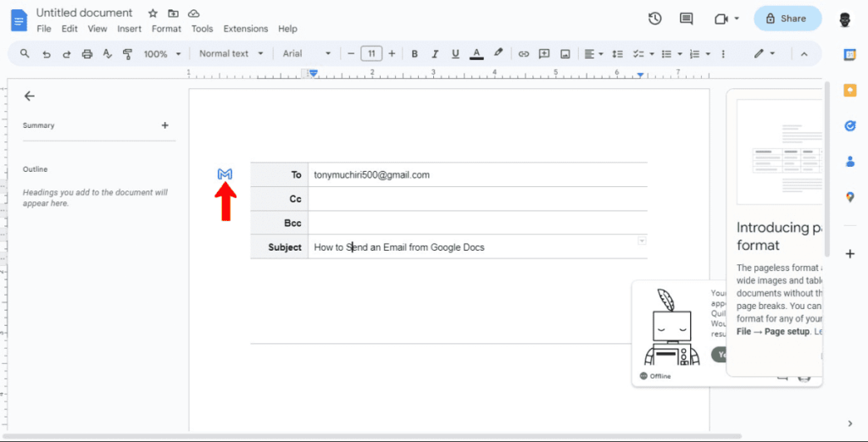Open the text alignment dropdown

tap(593, 53)
